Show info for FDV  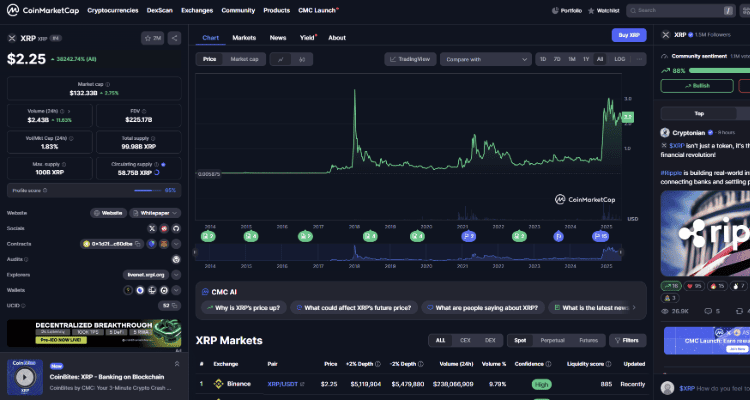click(146, 111)
